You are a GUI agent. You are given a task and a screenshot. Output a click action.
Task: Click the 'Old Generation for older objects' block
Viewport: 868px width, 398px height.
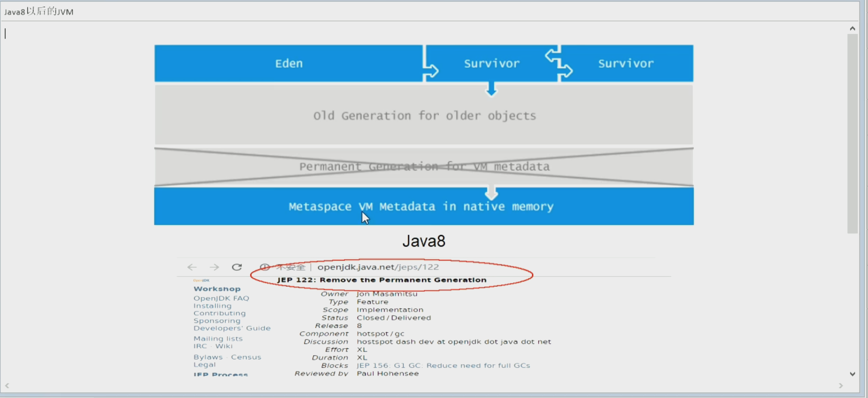point(424,115)
